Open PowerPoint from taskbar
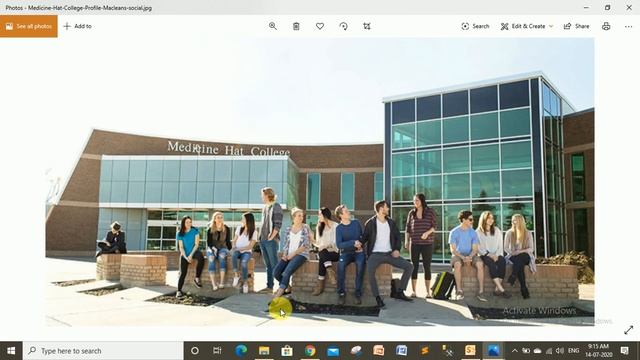 pos(378,351)
